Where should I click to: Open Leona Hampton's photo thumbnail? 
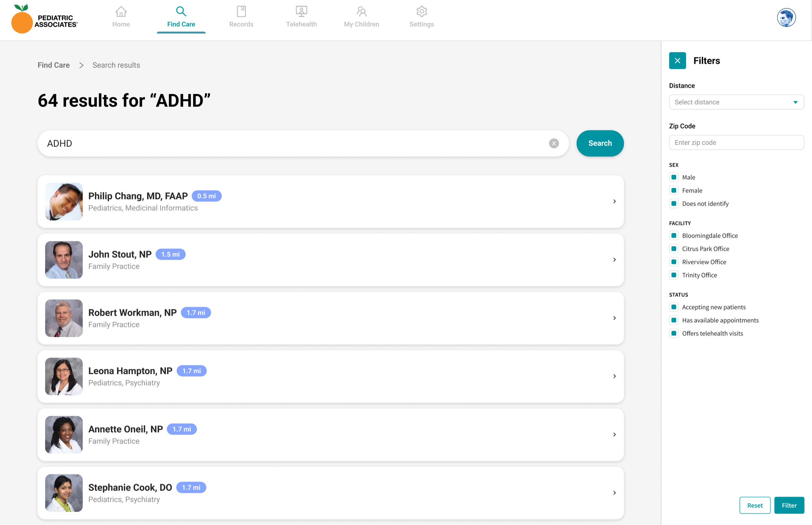pyautogui.click(x=64, y=376)
